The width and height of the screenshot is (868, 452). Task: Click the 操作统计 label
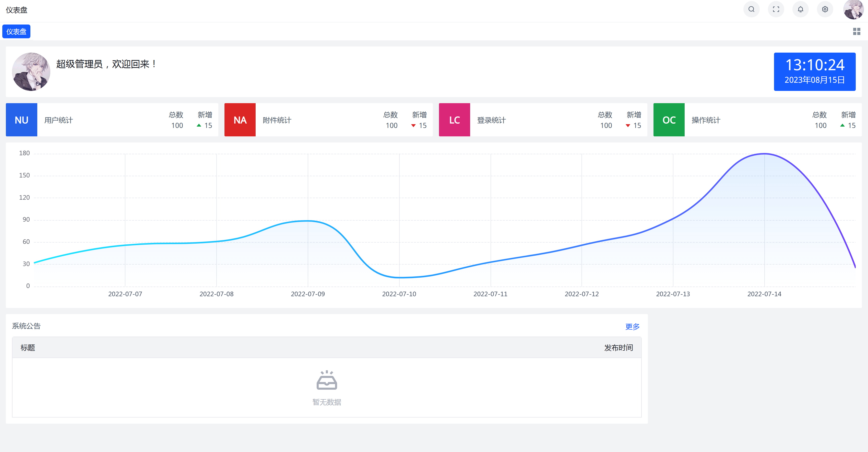706,120
